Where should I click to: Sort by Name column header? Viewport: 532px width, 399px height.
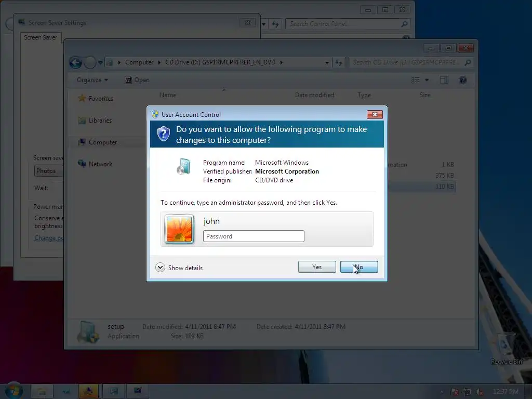coord(168,95)
